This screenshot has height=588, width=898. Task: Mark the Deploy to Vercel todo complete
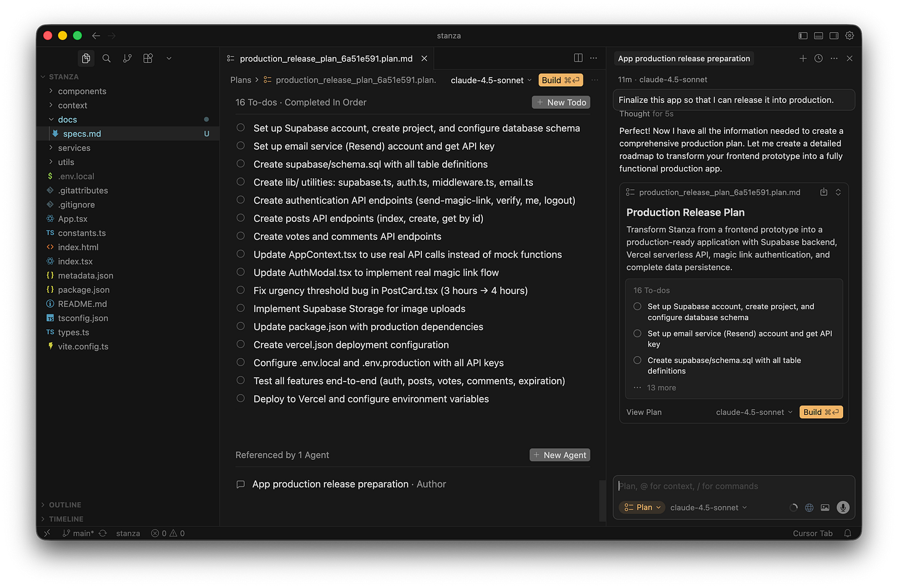[240, 398]
